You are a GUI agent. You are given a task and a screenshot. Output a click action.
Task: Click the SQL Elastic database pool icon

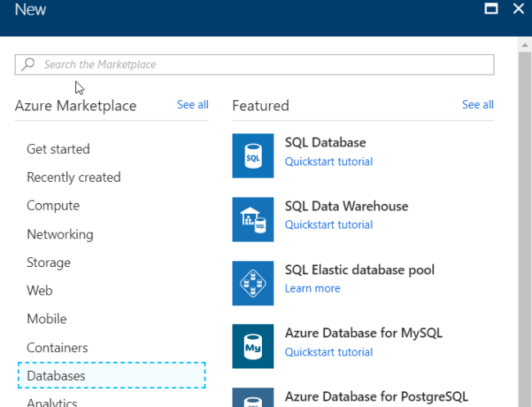point(253,283)
